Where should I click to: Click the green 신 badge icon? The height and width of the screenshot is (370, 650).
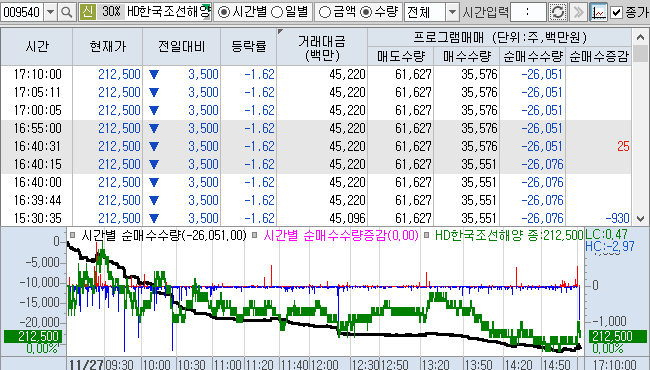tap(87, 12)
